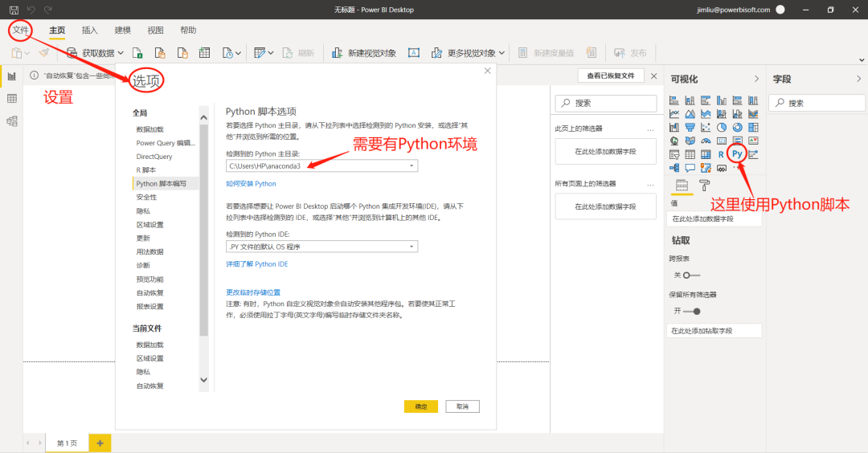
Task: Switch to the 建模 ribbon tab
Action: 122,30
